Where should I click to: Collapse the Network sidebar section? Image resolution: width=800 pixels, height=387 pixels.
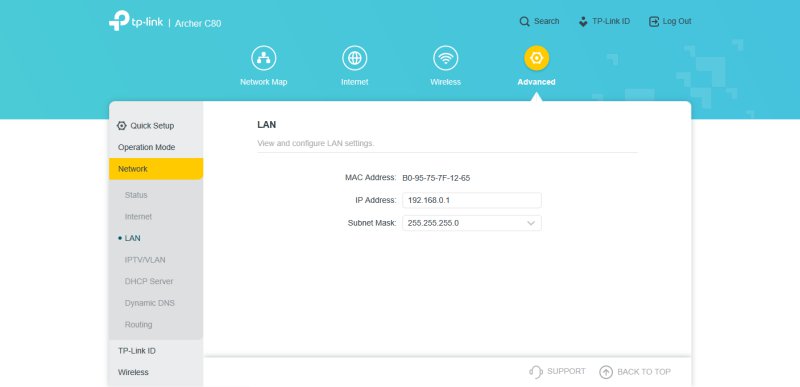pos(156,169)
